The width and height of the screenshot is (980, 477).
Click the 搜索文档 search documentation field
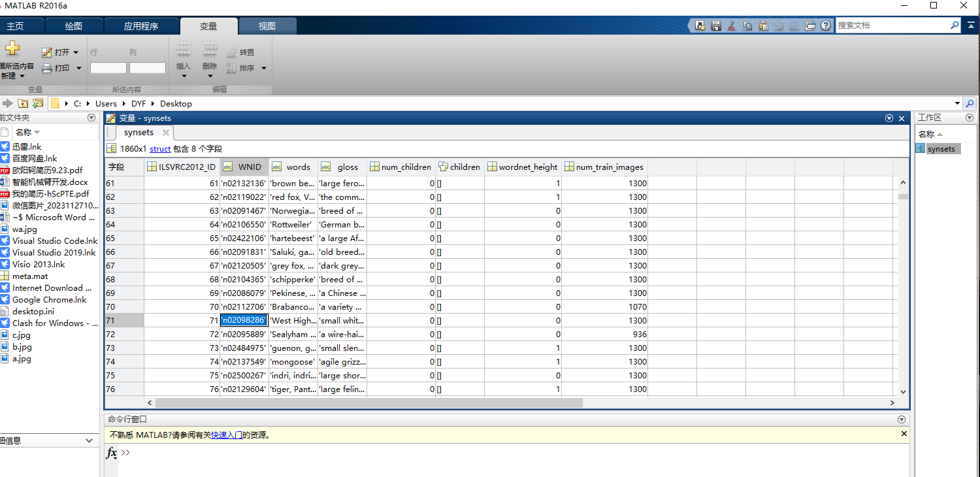[892, 25]
